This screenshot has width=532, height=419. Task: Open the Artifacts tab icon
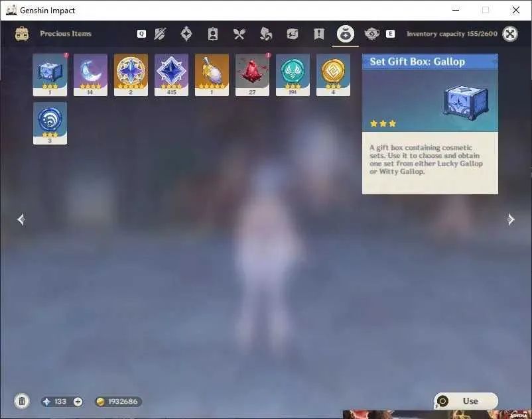[186, 34]
